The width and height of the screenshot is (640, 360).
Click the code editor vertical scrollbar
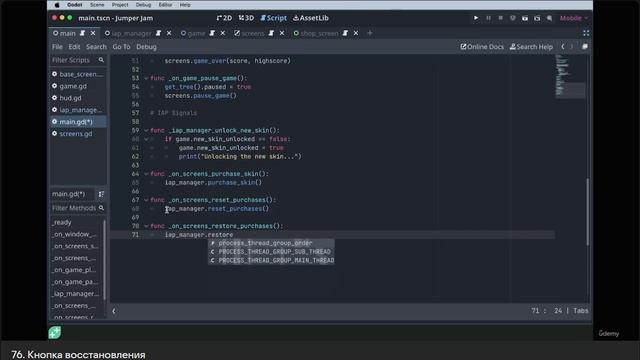[x=588, y=211]
